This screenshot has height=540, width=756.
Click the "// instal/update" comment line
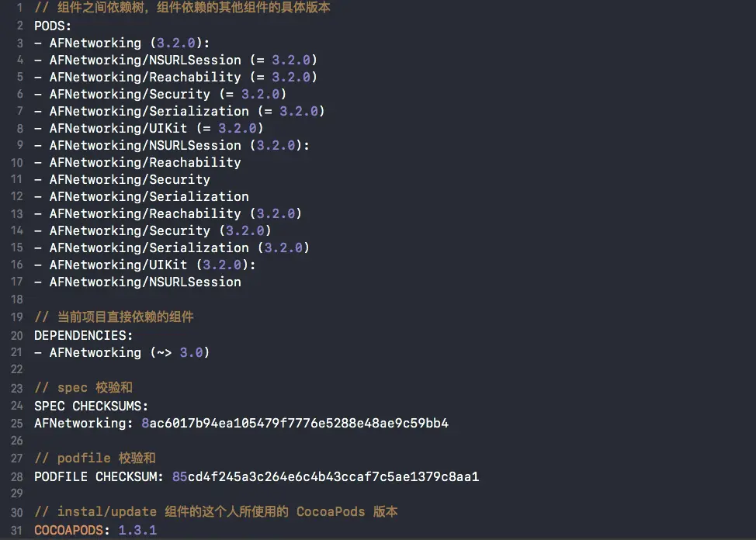click(x=216, y=511)
